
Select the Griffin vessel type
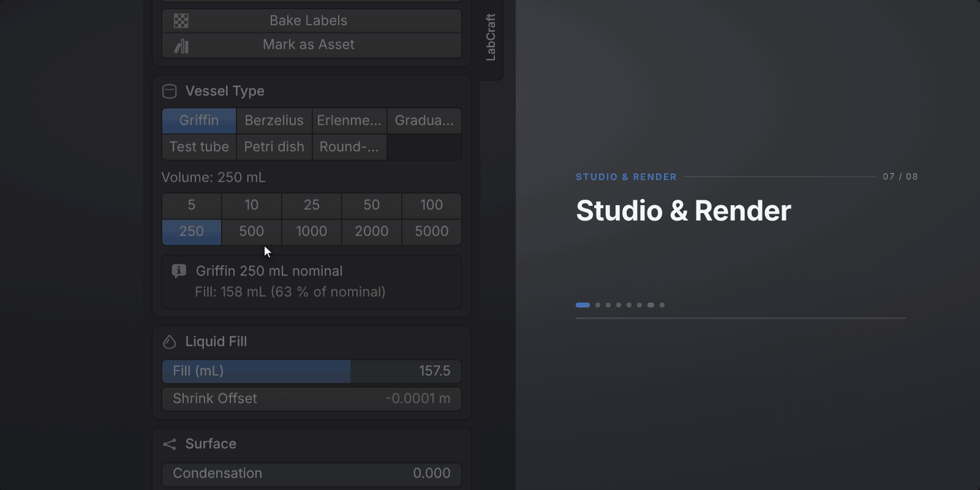point(199,121)
